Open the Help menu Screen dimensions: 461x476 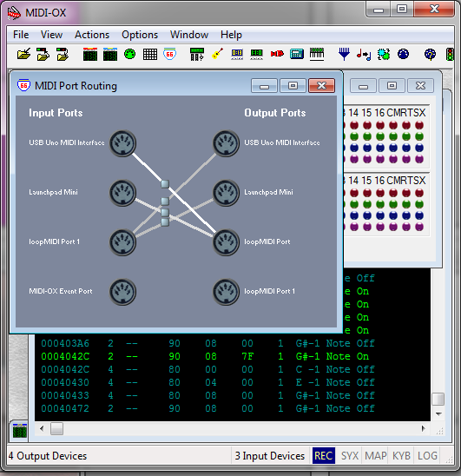[x=231, y=35]
